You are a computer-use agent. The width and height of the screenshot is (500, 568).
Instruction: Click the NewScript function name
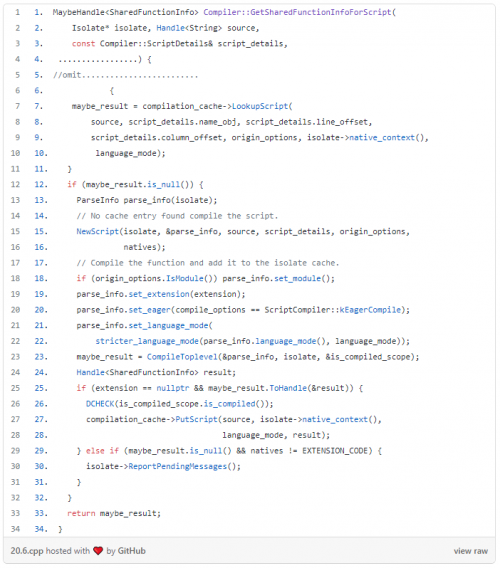tap(97, 231)
